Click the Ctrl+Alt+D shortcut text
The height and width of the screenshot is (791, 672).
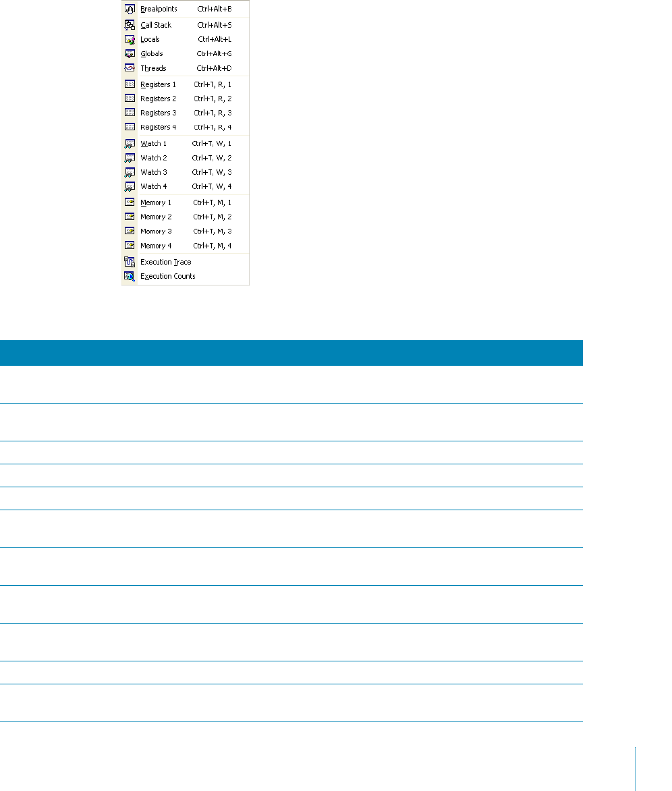[215, 68]
